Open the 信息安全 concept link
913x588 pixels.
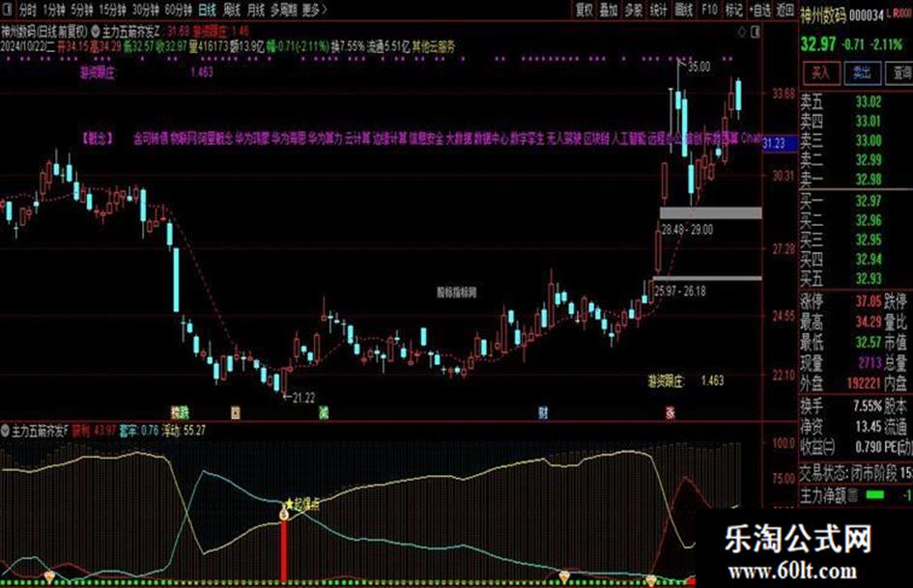pyautogui.click(x=425, y=139)
